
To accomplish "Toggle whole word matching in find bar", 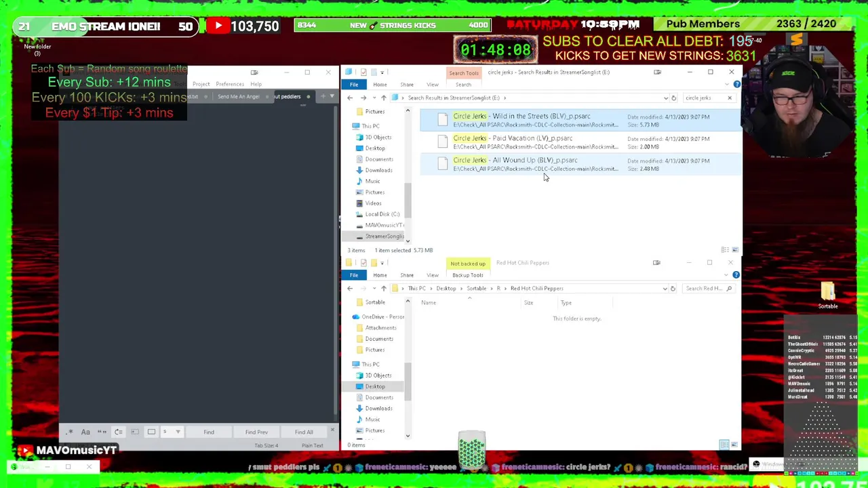I will pyautogui.click(x=102, y=432).
